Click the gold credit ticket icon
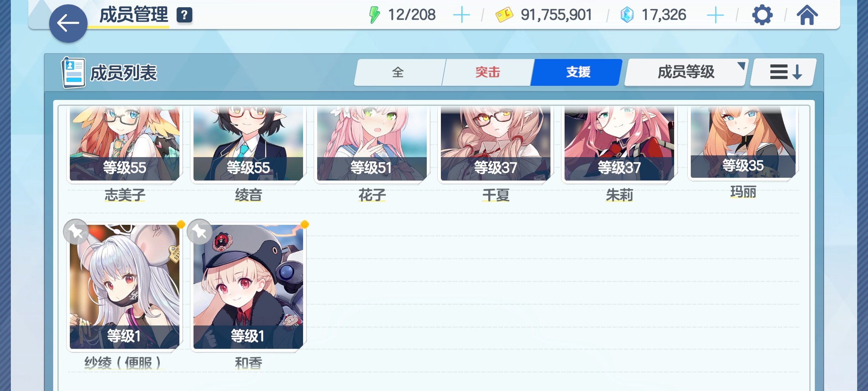Viewport: 868px width, 391px height. 504,15
